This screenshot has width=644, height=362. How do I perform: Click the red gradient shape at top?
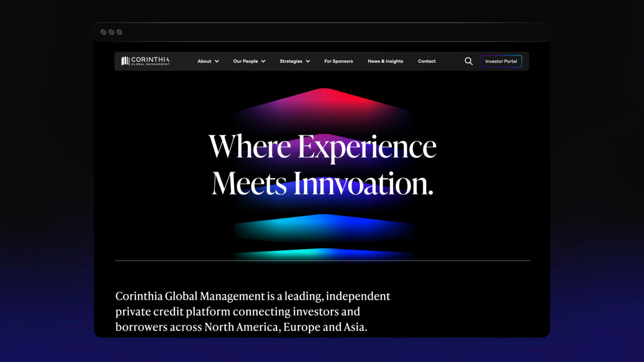point(324,101)
